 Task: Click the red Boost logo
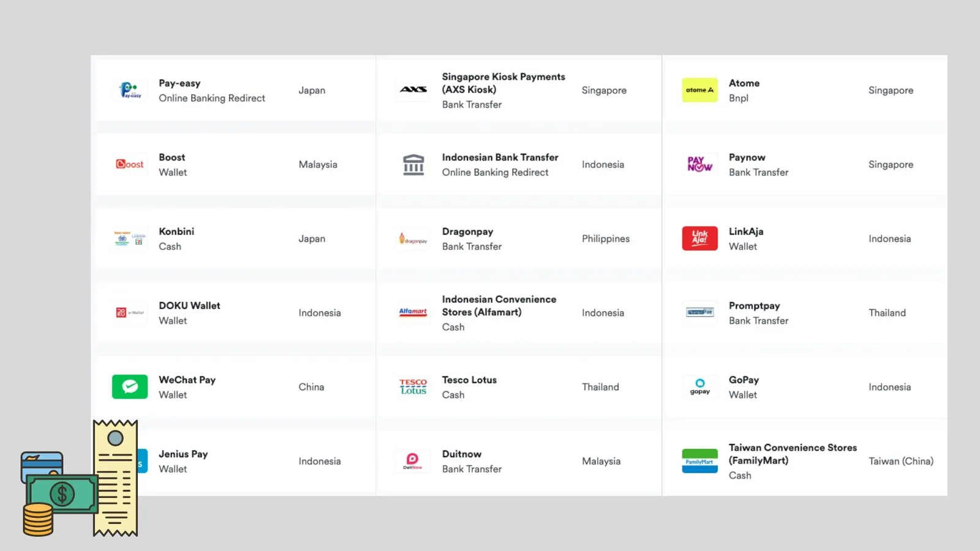(130, 164)
